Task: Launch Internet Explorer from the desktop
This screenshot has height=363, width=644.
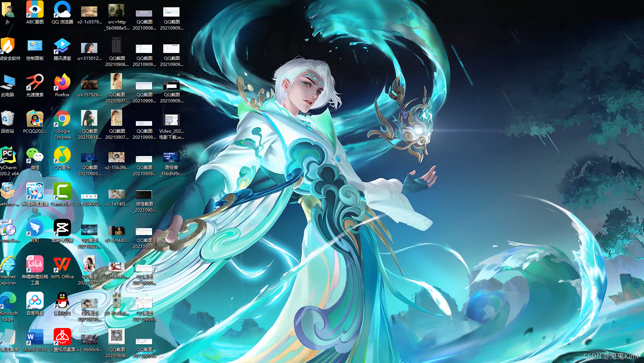Action: (x=8, y=270)
